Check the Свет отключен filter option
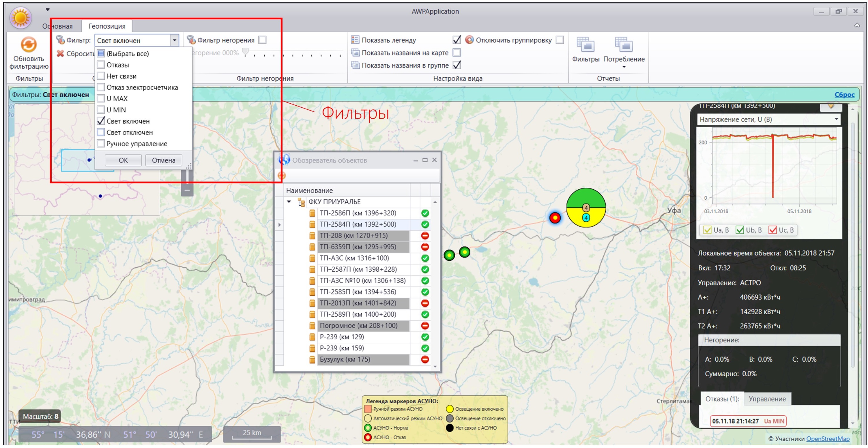The image size is (868, 448). click(101, 132)
